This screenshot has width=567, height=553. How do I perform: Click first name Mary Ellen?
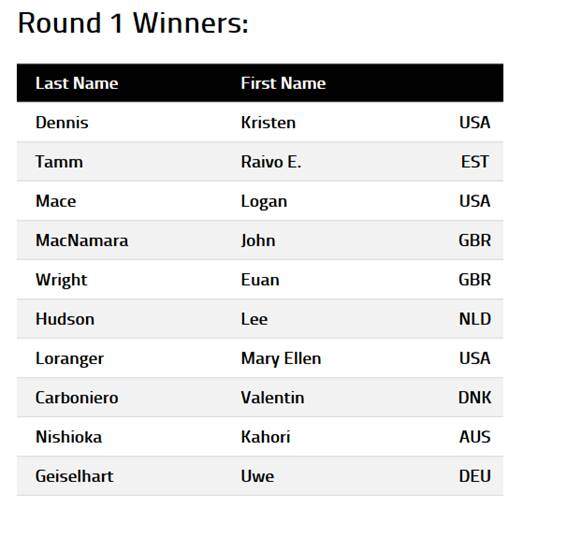(281, 359)
